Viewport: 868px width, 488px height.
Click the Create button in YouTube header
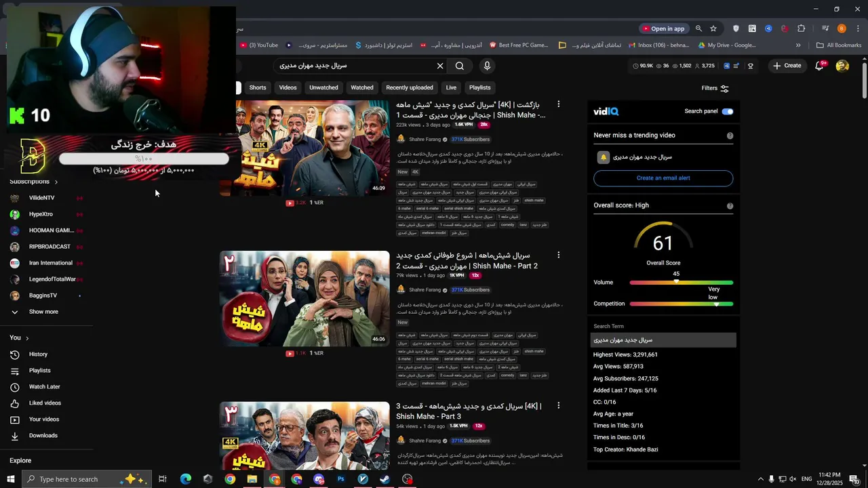tap(787, 66)
